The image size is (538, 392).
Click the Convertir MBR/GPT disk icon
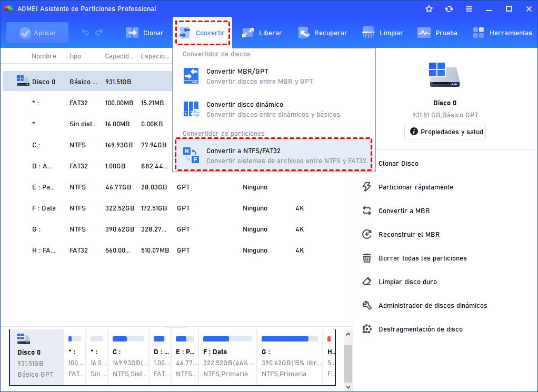click(191, 76)
